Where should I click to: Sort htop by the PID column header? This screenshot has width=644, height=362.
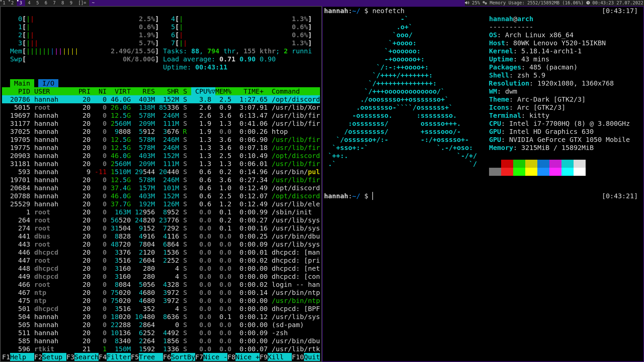(24, 91)
